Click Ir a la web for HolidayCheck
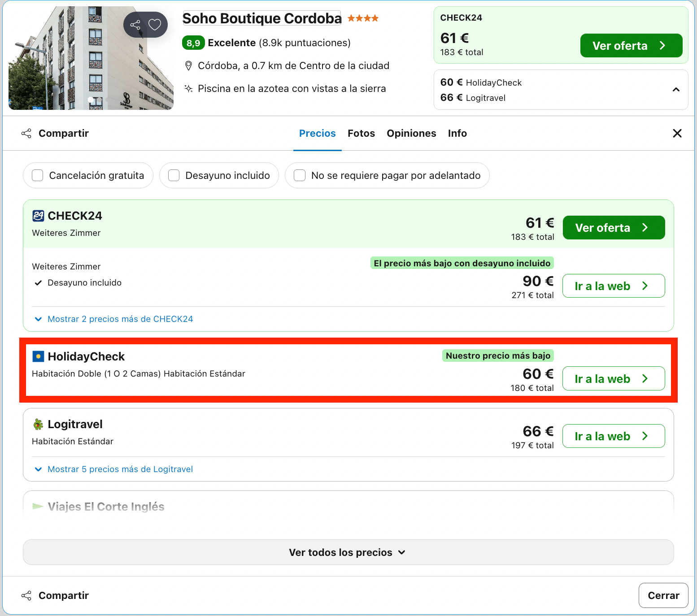The height and width of the screenshot is (616, 697). (x=614, y=379)
